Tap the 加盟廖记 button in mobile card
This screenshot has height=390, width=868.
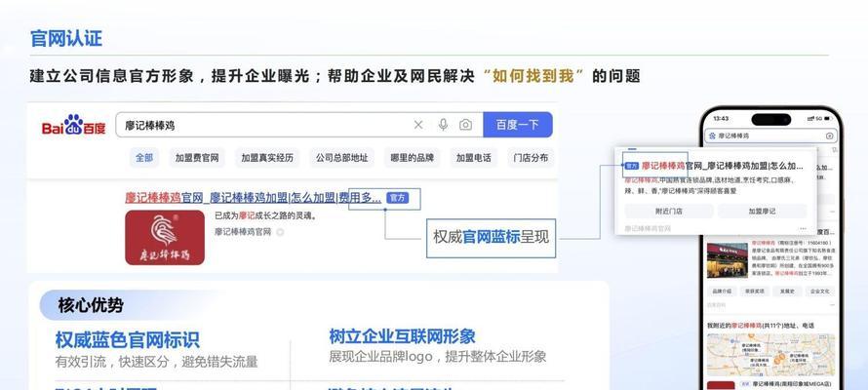(x=763, y=212)
